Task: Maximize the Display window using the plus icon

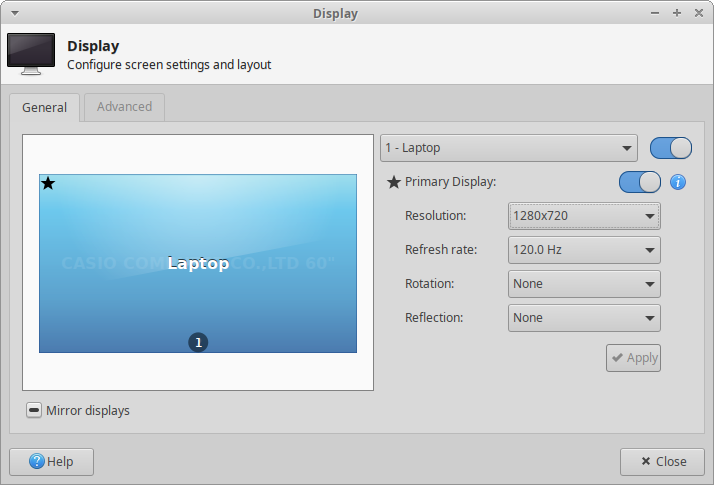Action: [677, 13]
